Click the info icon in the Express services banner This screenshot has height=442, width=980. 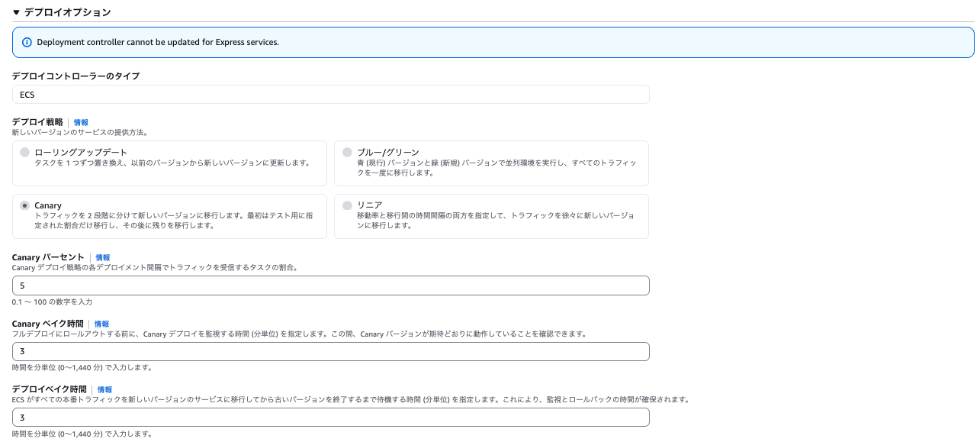tap(27, 42)
